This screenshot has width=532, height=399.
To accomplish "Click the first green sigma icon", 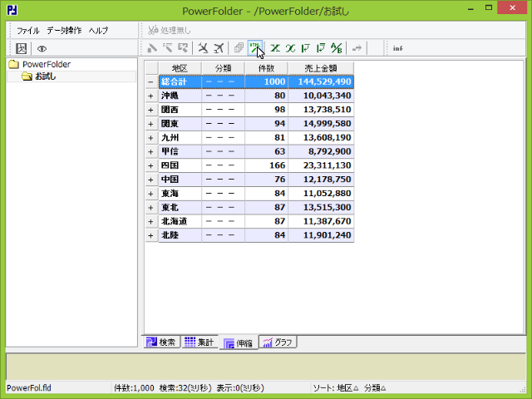I will tap(275, 48).
